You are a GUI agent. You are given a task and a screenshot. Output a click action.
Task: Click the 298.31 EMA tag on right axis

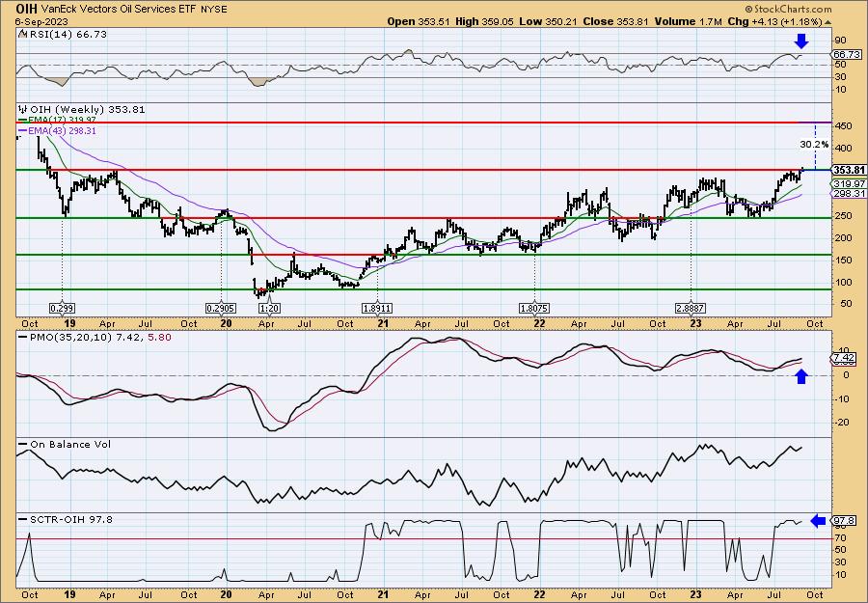click(x=849, y=193)
